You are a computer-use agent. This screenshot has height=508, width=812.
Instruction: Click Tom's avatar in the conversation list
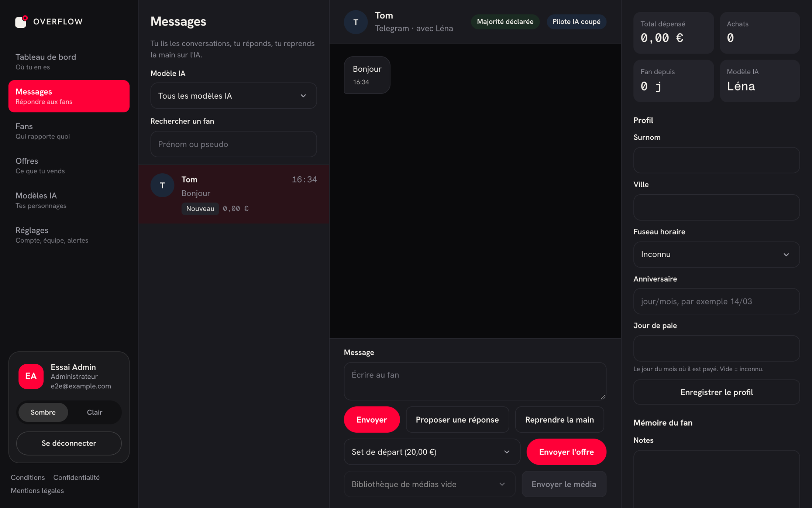click(162, 185)
